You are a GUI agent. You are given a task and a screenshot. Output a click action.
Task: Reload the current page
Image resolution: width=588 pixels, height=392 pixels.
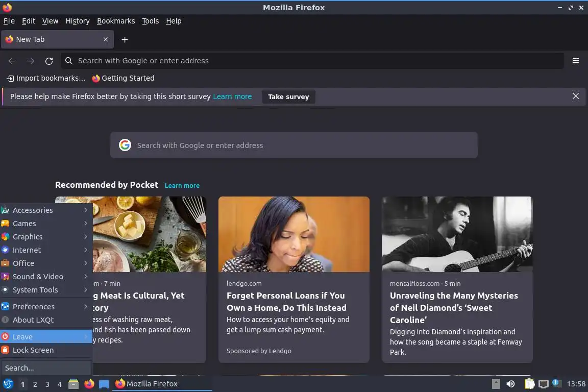click(49, 61)
